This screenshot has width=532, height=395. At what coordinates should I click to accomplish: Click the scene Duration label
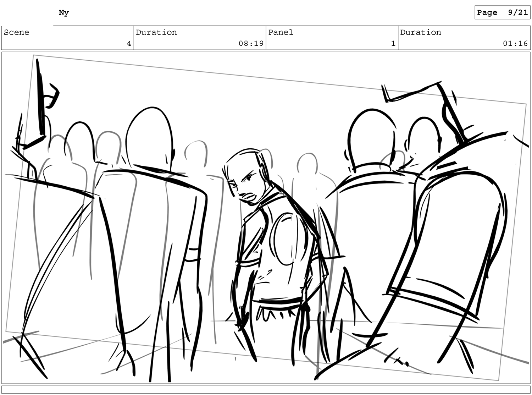click(x=156, y=32)
